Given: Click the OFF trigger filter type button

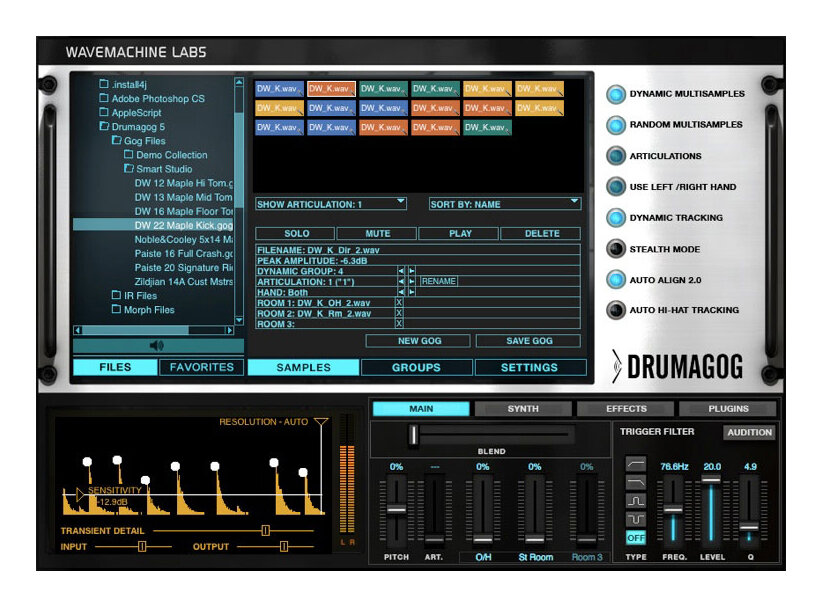Looking at the screenshot, I should [x=636, y=538].
